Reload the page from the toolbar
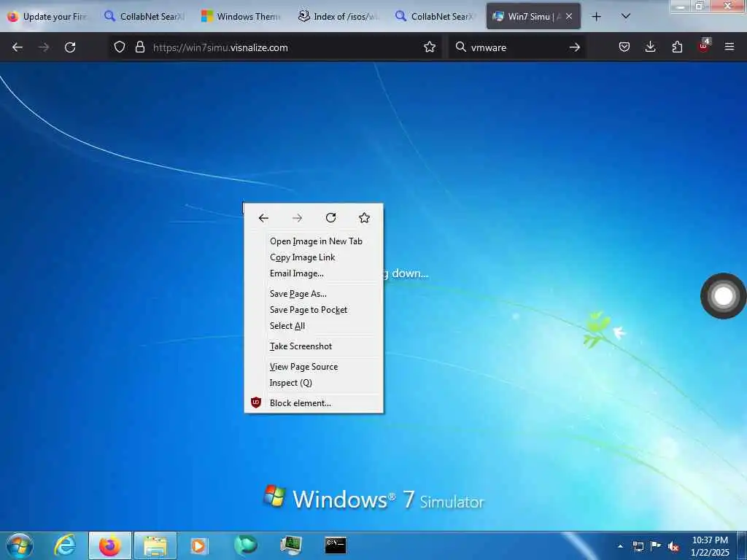Image resolution: width=747 pixels, height=560 pixels. tap(70, 47)
